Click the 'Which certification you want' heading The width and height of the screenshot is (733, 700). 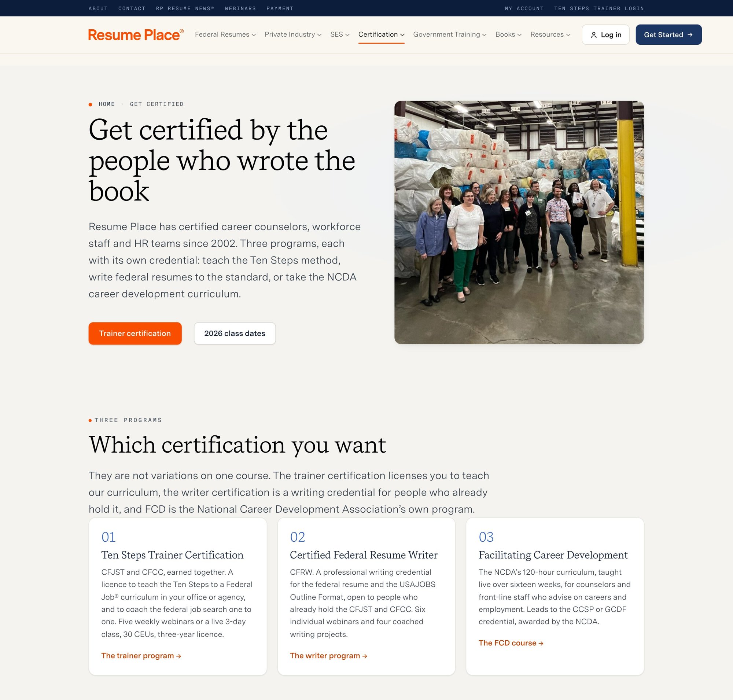(237, 445)
